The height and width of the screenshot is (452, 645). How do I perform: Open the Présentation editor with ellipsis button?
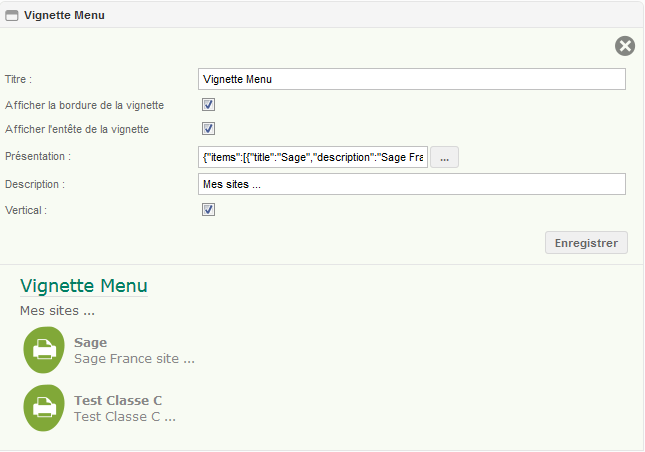click(444, 157)
